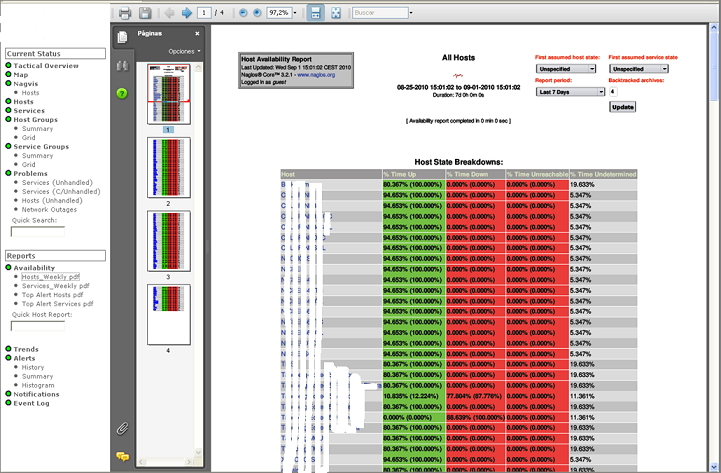
Task: Open Hosts_Weekly pdf report
Action: pos(51,277)
